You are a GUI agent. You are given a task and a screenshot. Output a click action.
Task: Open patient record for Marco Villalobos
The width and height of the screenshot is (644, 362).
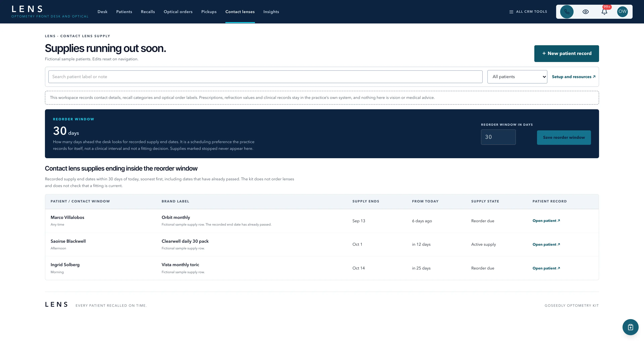click(546, 221)
